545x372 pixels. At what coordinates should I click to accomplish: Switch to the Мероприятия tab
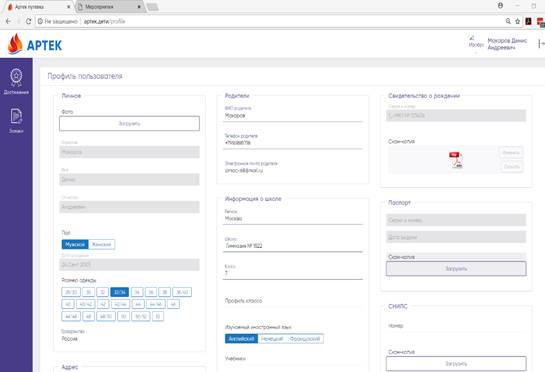[x=108, y=7]
